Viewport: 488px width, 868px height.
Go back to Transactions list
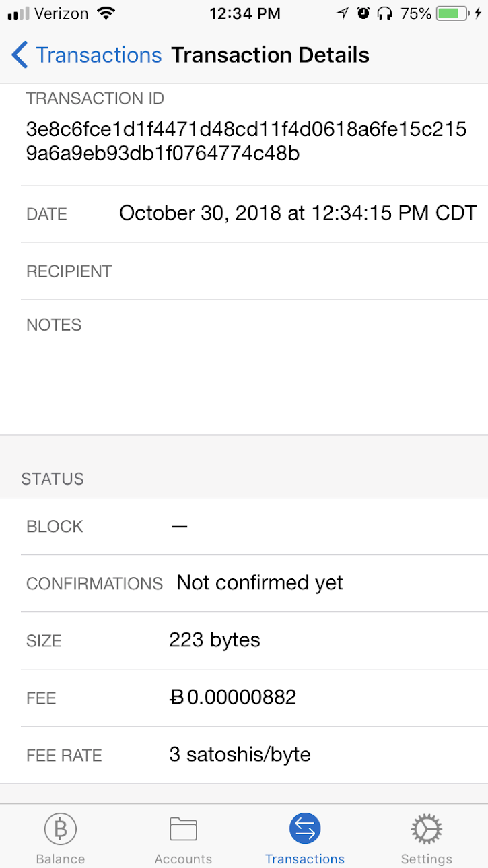(x=98, y=55)
